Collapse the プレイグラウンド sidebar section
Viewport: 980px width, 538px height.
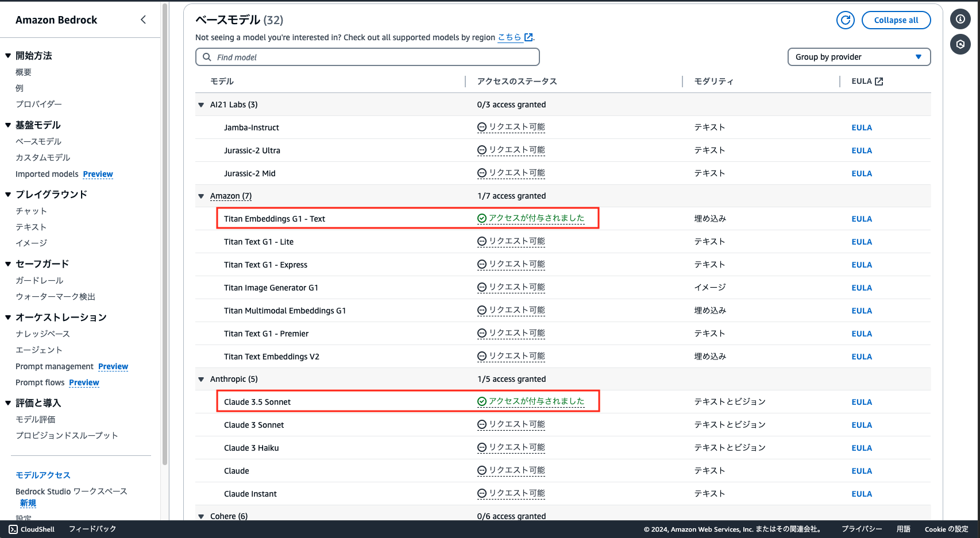(8, 195)
